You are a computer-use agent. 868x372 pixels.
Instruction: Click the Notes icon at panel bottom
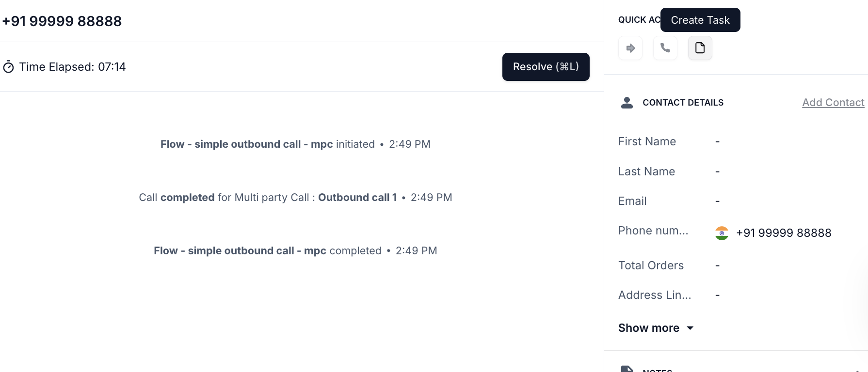[x=627, y=369]
